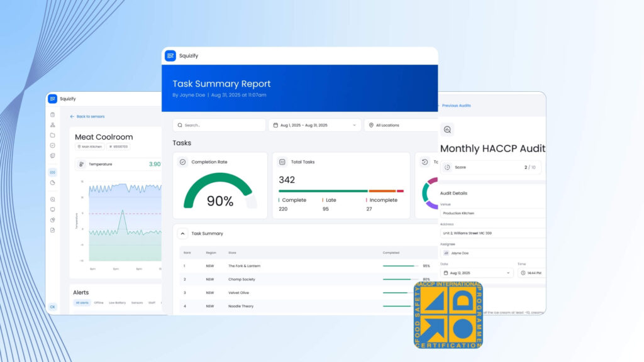Click the Squizify logo in Task Summary Report
The image size is (644, 362).
tap(170, 56)
